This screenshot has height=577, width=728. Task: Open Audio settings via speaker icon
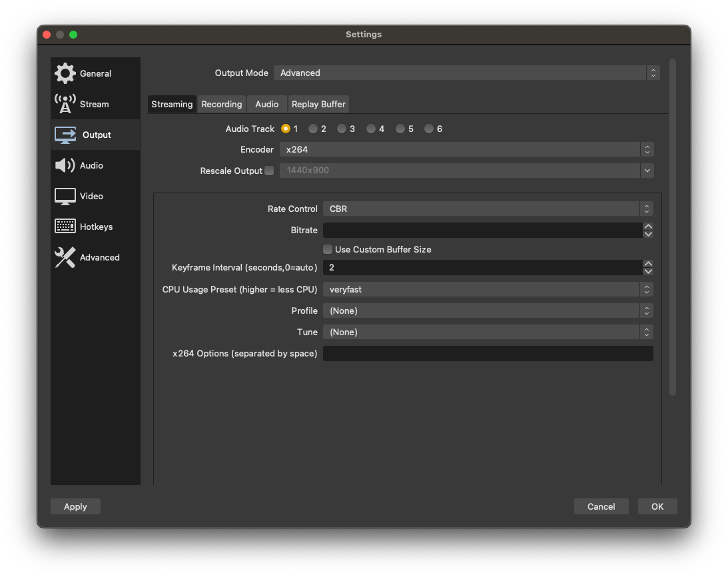tap(65, 165)
